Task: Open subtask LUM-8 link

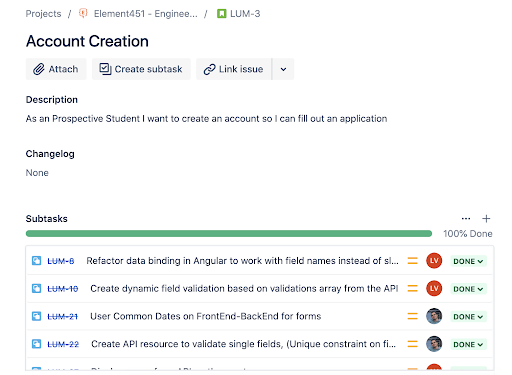Action: [x=61, y=261]
